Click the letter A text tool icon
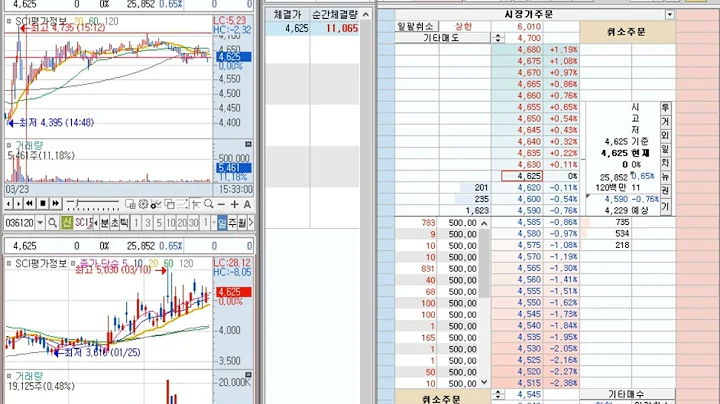Screen dimensions: 720x404 (x=247, y=204)
